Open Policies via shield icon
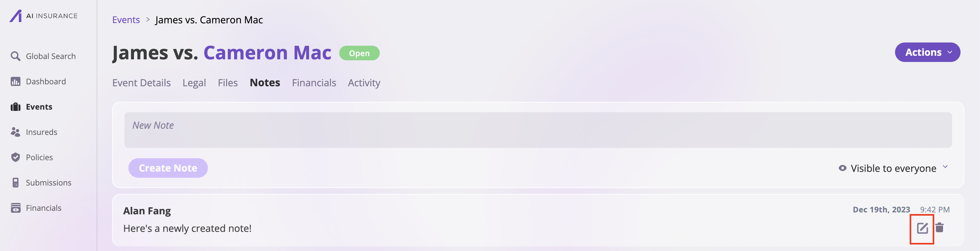This screenshot has width=980, height=251. [15, 157]
